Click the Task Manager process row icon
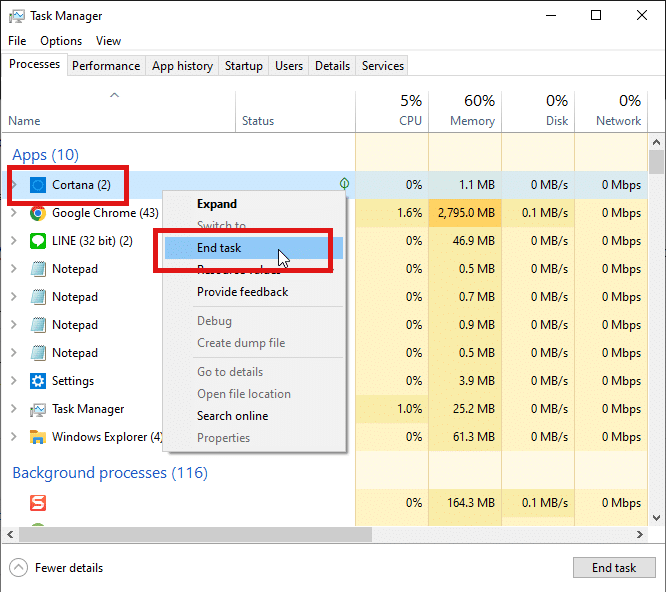This screenshot has width=666, height=592. pos(38,409)
